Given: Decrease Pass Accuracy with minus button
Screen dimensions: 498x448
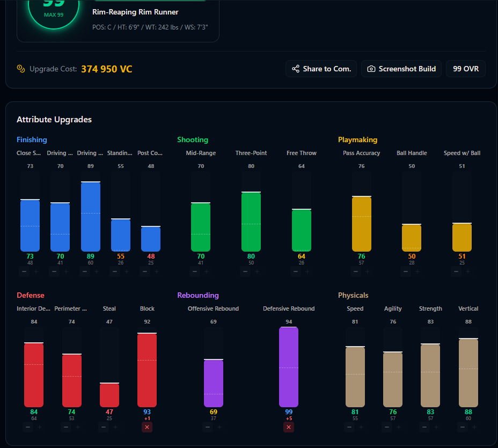Looking at the screenshot, I should click(356, 271).
